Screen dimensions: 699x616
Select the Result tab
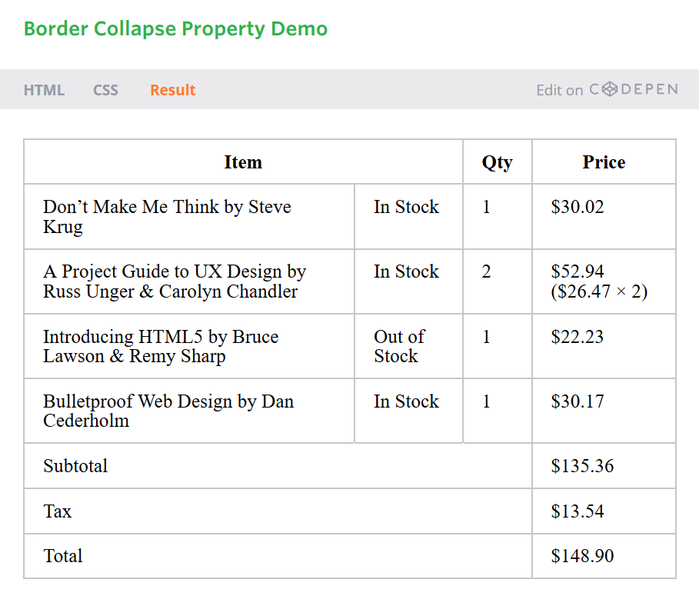pos(172,90)
